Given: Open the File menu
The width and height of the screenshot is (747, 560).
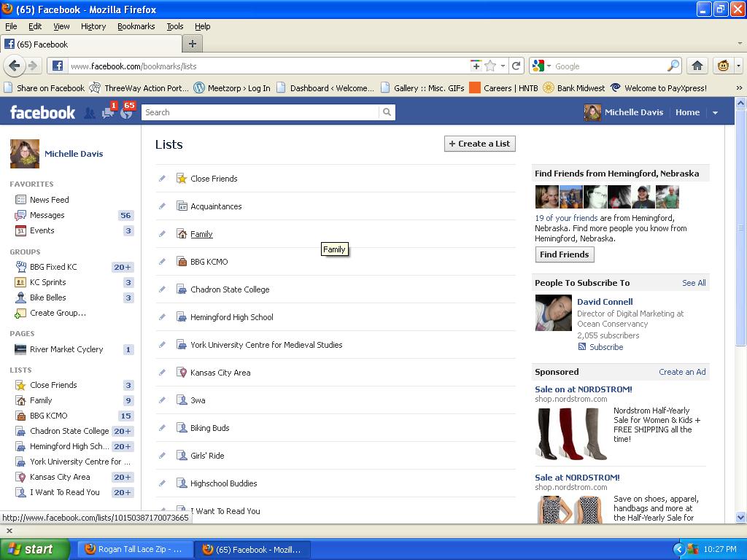Looking at the screenshot, I should pos(11,26).
